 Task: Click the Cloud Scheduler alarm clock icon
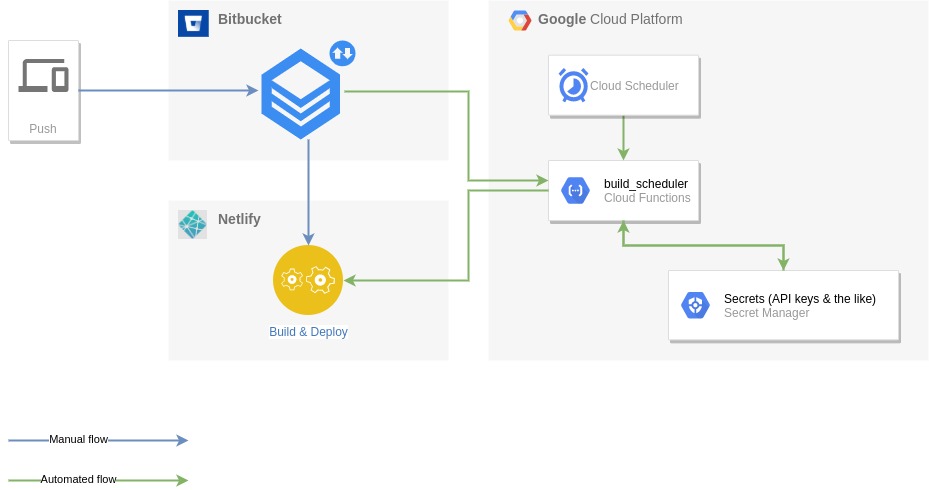[573, 85]
